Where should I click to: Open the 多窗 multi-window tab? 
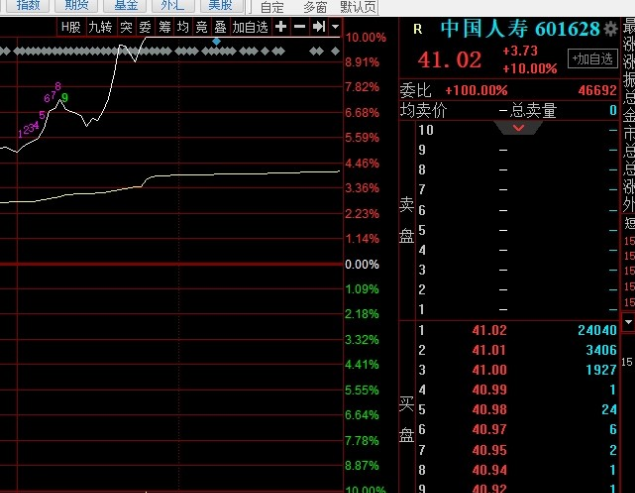pyautogui.click(x=315, y=7)
